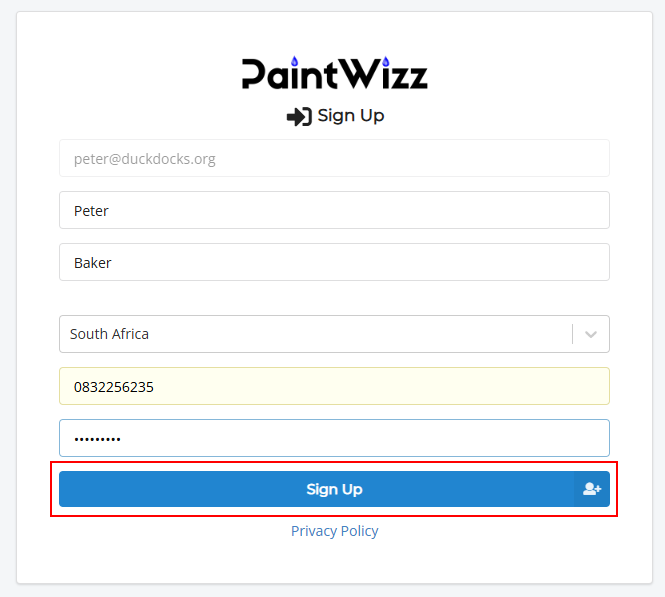Viewport: 665px width, 597px height.
Task: Click the password dots in the field
Action: point(97,439)
